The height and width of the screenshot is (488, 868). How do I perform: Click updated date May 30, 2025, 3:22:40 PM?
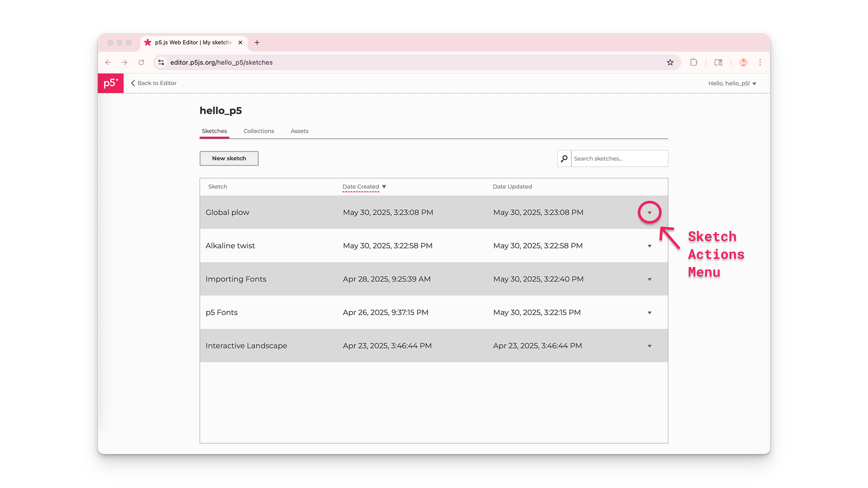point(538,279)
